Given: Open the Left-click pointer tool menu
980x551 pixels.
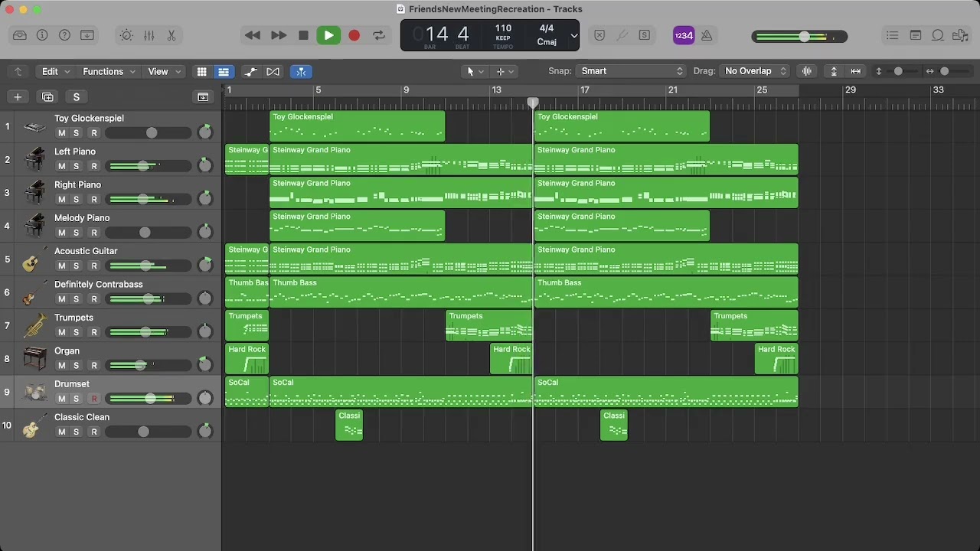Looking at the screenshot, I should 475,71.
